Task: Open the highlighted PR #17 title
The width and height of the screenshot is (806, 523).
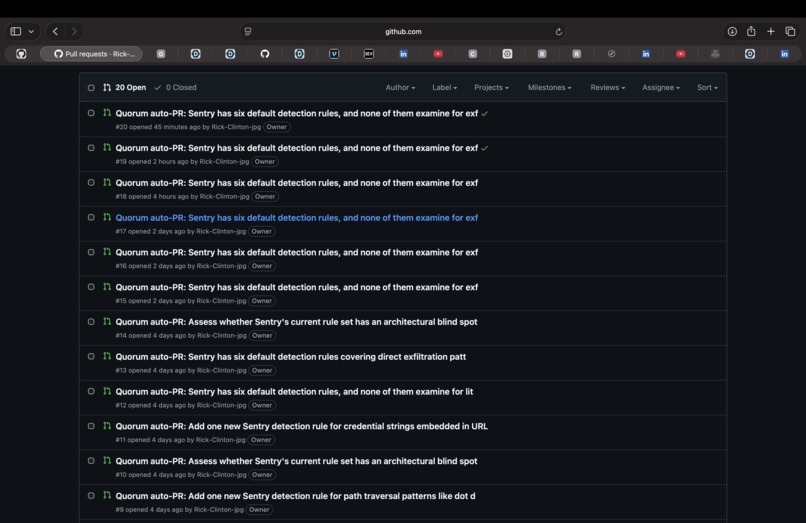Action: (x=297, y=218)
